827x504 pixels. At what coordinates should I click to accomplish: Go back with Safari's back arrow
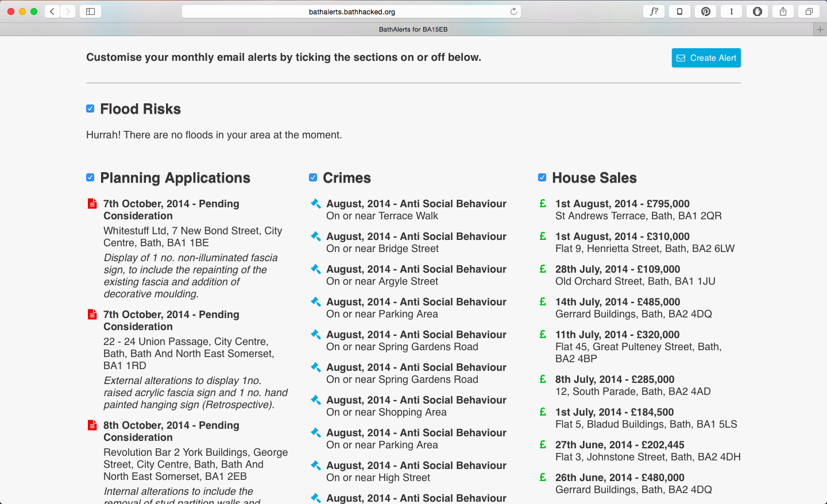pyautogui.click(x=52, y=11)
